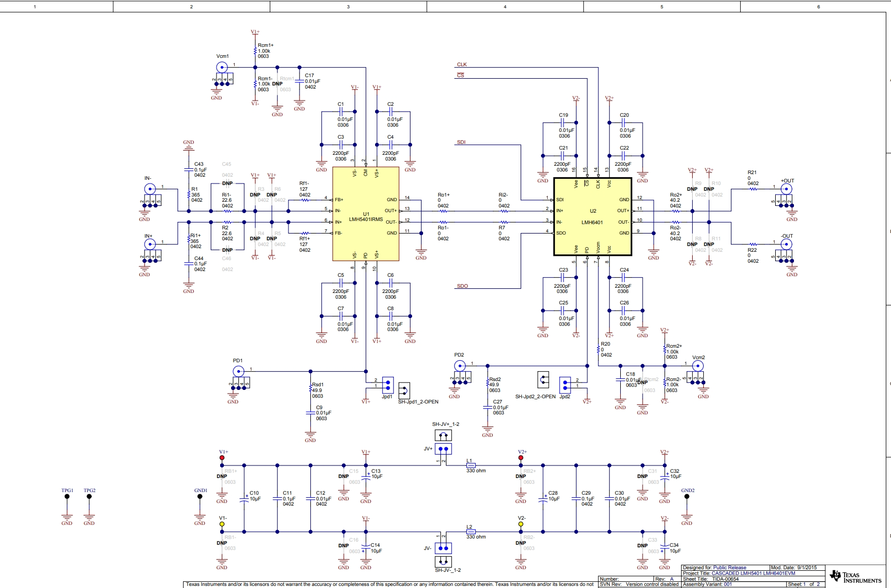The image size is (891, 588).
Task: Select the Vcm2 connector symbol
Action: (697, 366)
